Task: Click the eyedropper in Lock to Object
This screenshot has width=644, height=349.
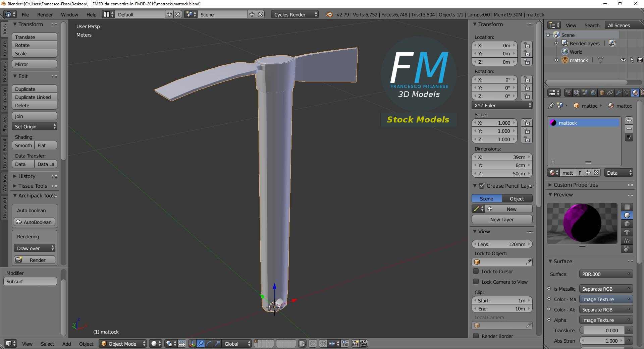Action: (529, 262)
